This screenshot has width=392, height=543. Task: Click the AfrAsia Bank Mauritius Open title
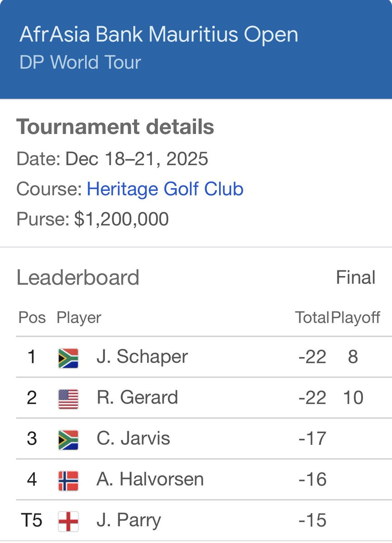click(x=159, y=35)
